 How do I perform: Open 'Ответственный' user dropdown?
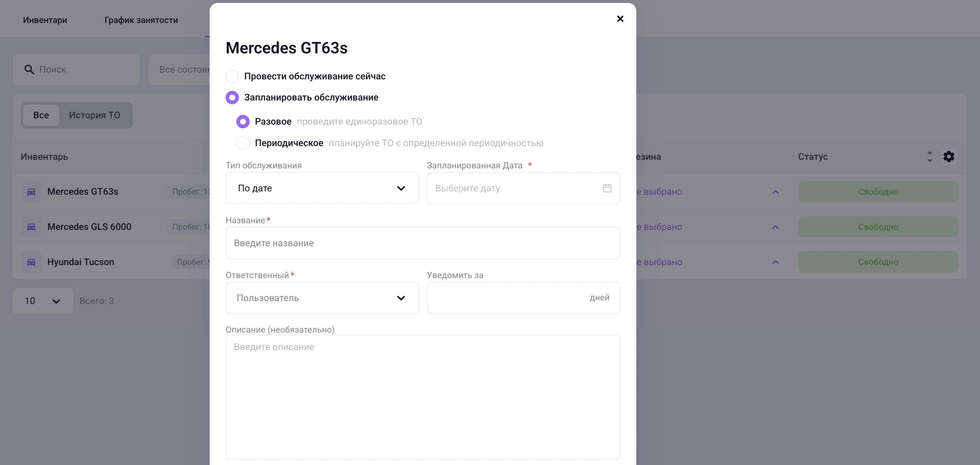pos(322,298)
